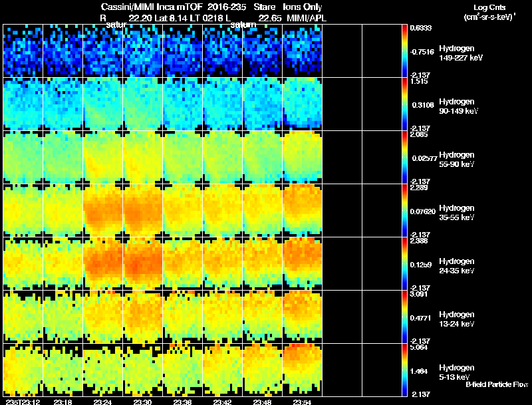Click the 'Hydrogen 13-24 keV' label

point(457,319)
